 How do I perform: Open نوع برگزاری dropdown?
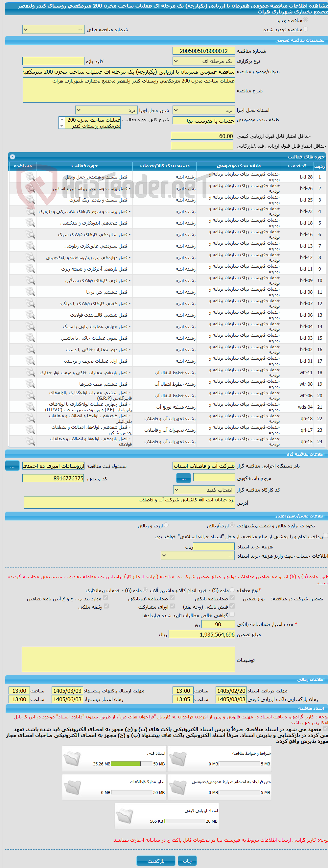[x=203, y=61]
